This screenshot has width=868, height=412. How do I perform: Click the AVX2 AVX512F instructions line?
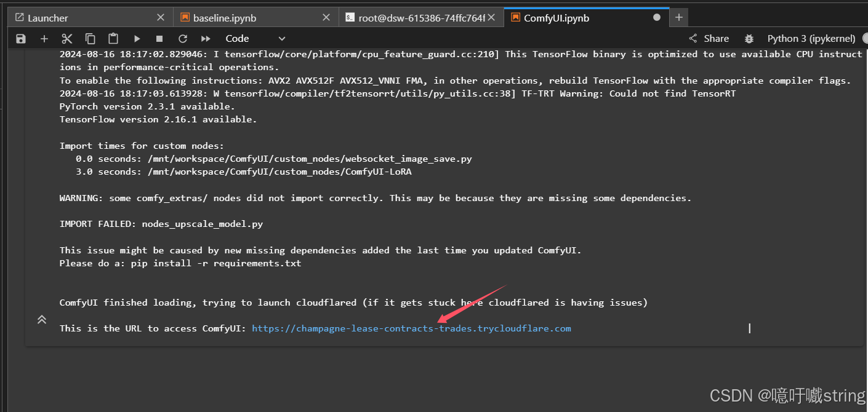(x=455, y=81)
